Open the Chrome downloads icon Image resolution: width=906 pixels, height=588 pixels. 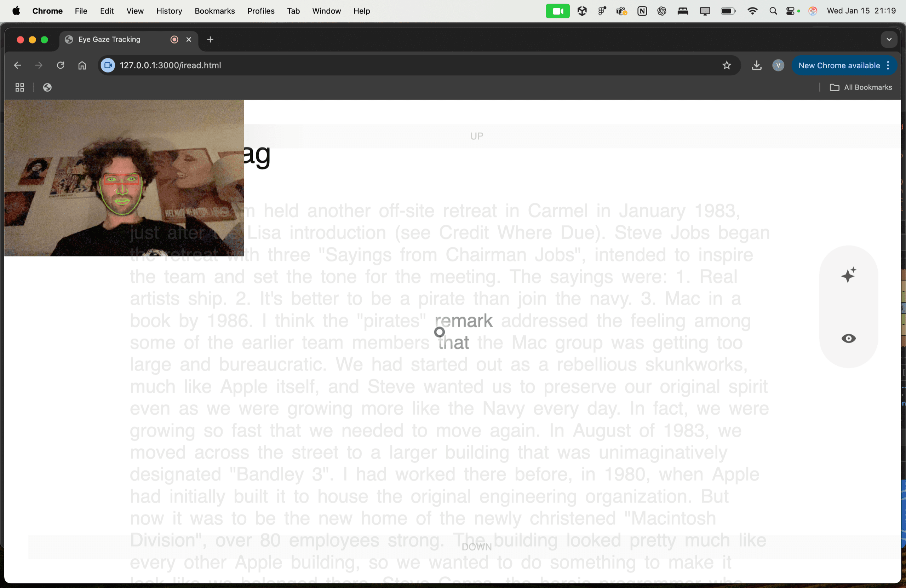click(x=757, y=65)
